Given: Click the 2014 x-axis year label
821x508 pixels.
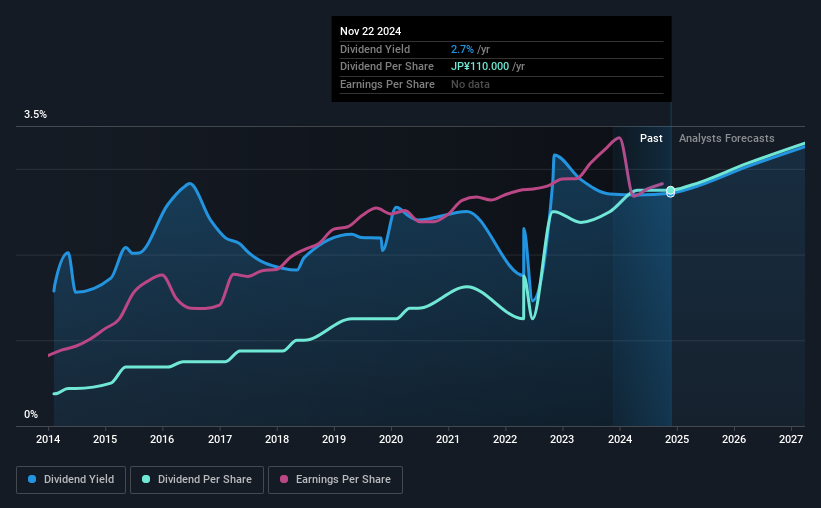Looking at the screenshot, I should coord(49,439).
